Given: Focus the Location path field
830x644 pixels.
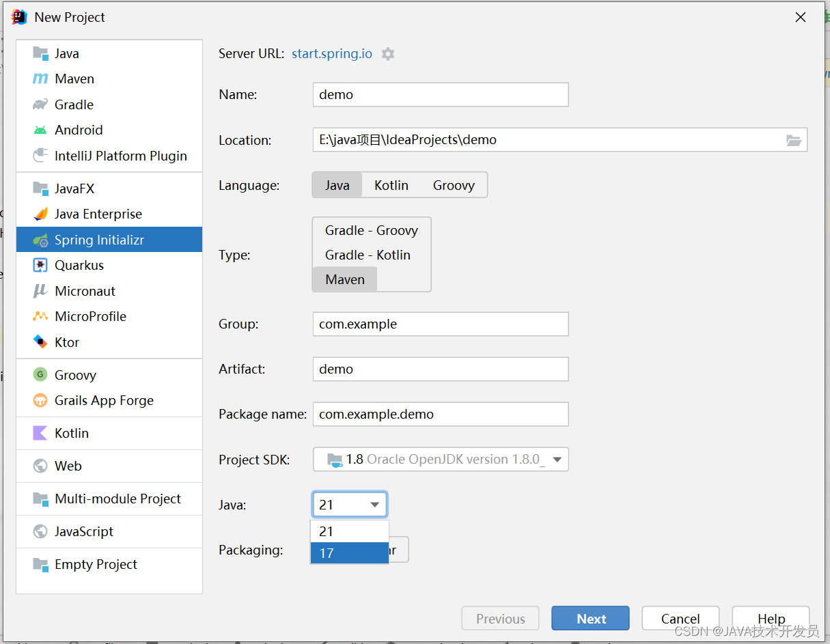Looking at the screenshot, I should [x=560, y=139].
